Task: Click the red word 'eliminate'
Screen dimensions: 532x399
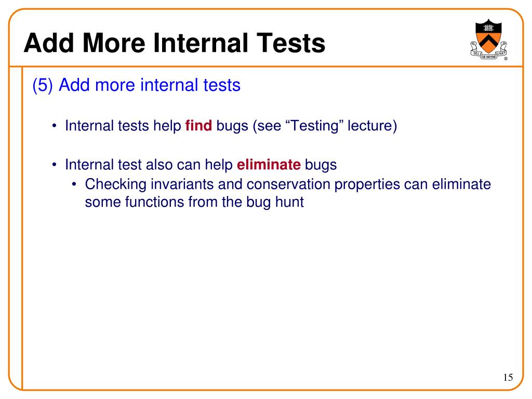Action: tap(269, 165)
